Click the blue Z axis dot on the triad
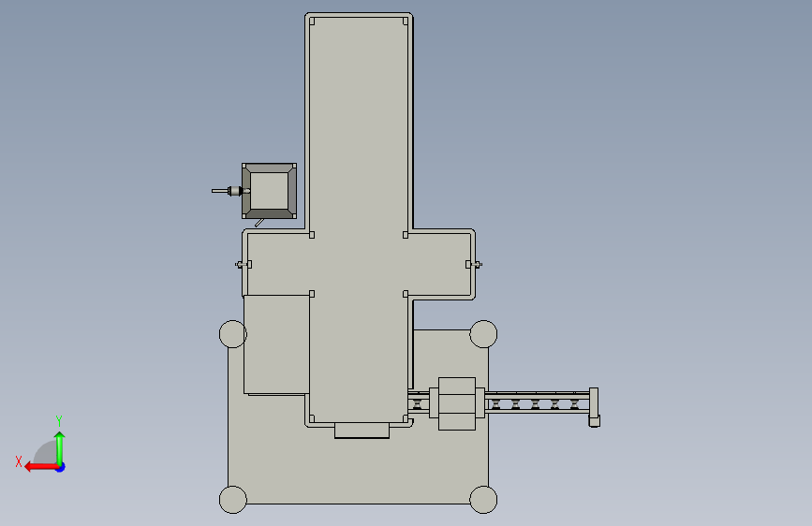Viewport: 812px width, 526px height. [x=61, y=468]
